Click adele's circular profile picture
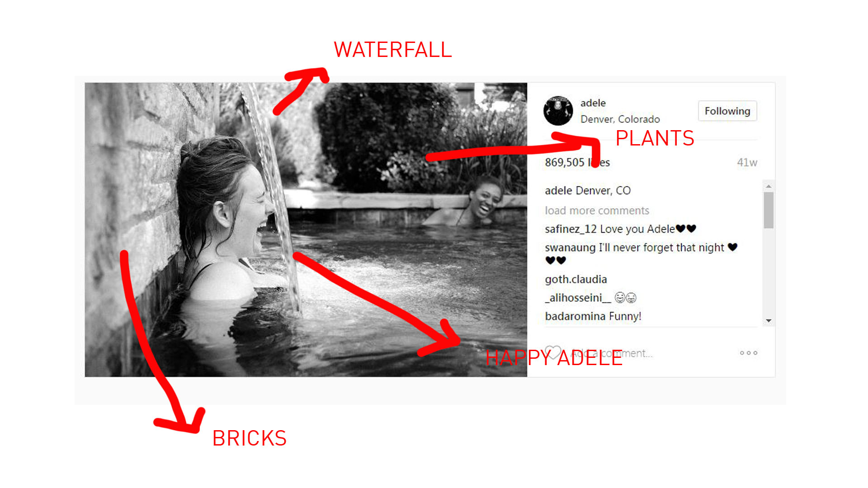The height and width of the screenshot is (488, 868). click(558, 110)
